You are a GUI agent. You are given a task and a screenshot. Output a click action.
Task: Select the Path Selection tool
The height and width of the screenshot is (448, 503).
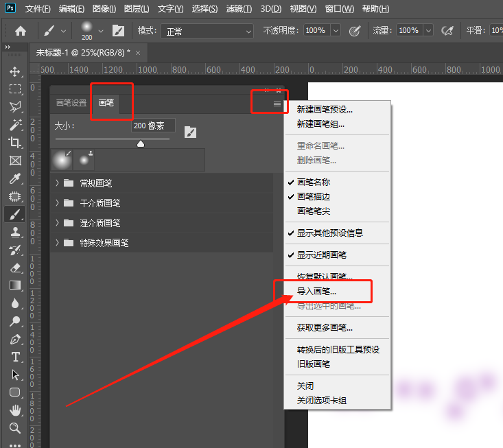(15, 375)
